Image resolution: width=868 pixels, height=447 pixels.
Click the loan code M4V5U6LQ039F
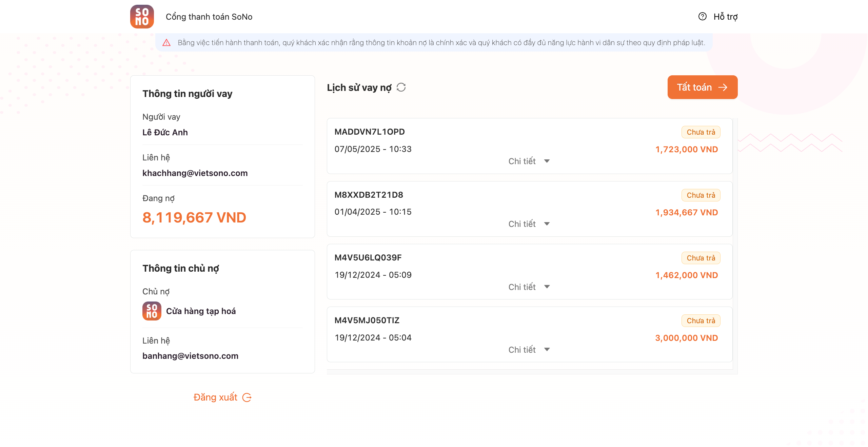[x=368, y=257]
